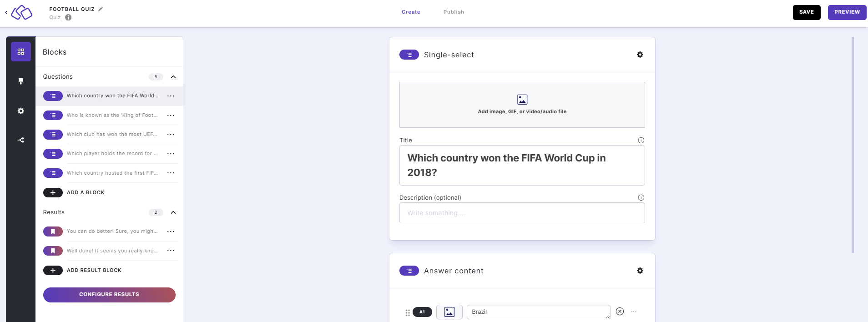Collapse the Results section
Image resolution: width=868 pixels, height=322 pixels.
tap(173, 212)
